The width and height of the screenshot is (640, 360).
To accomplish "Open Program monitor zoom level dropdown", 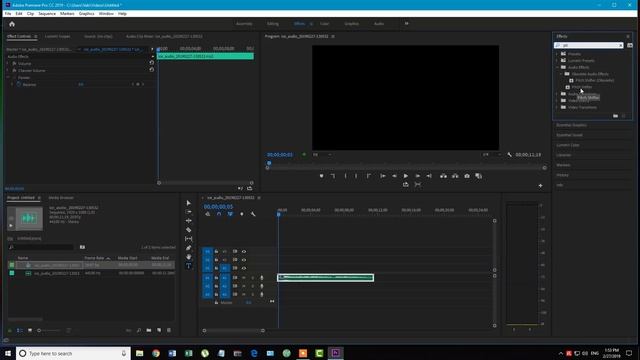I will (321, 155).
